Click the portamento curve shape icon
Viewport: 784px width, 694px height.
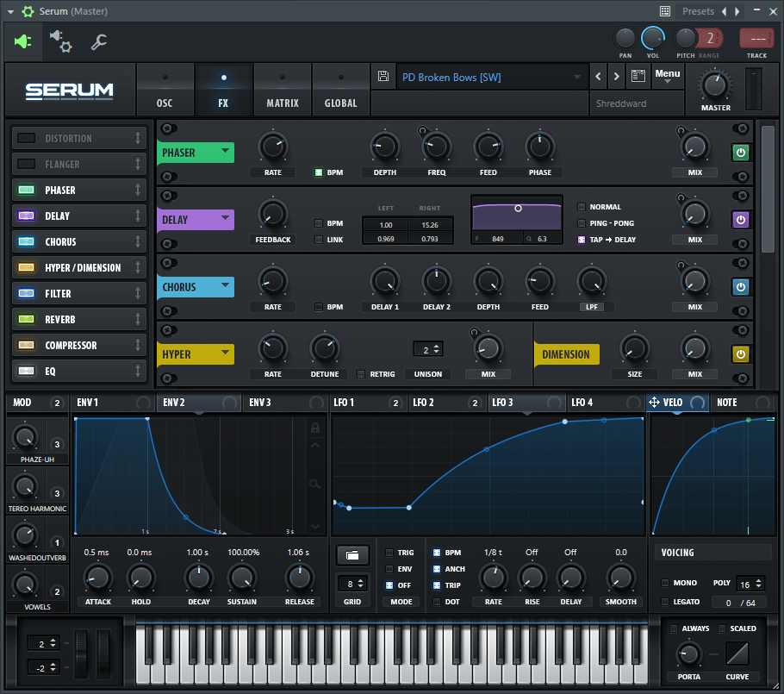pos(737,654)
